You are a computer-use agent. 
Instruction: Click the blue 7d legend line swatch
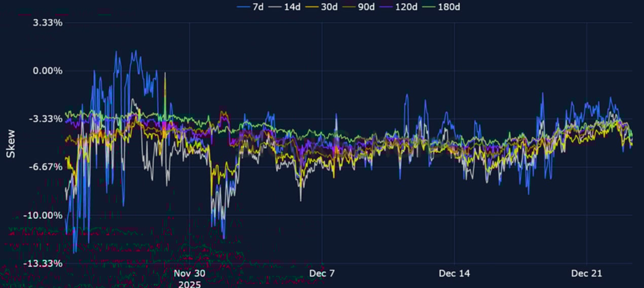point(244,7)
